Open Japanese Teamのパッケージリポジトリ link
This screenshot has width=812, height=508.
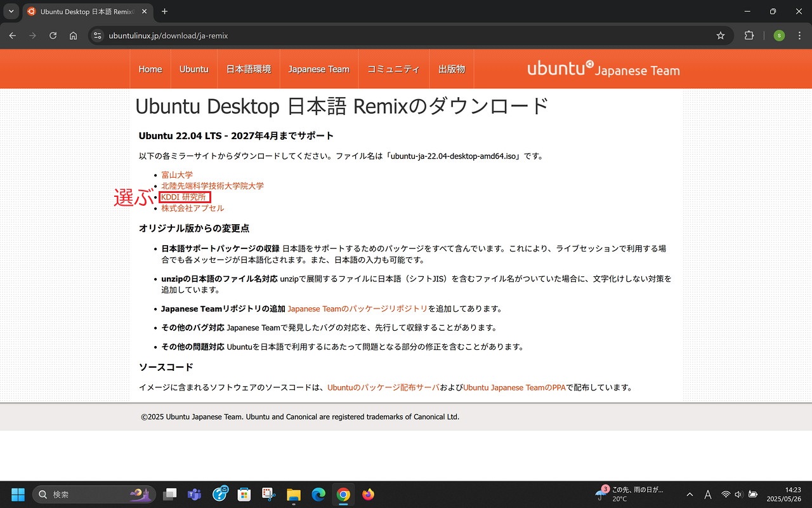358,309
